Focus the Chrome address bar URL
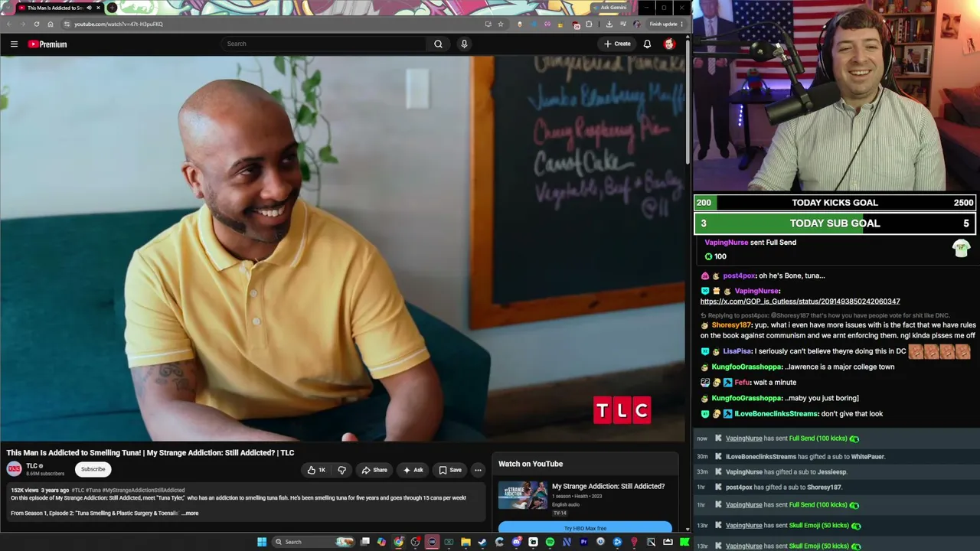 119,24
